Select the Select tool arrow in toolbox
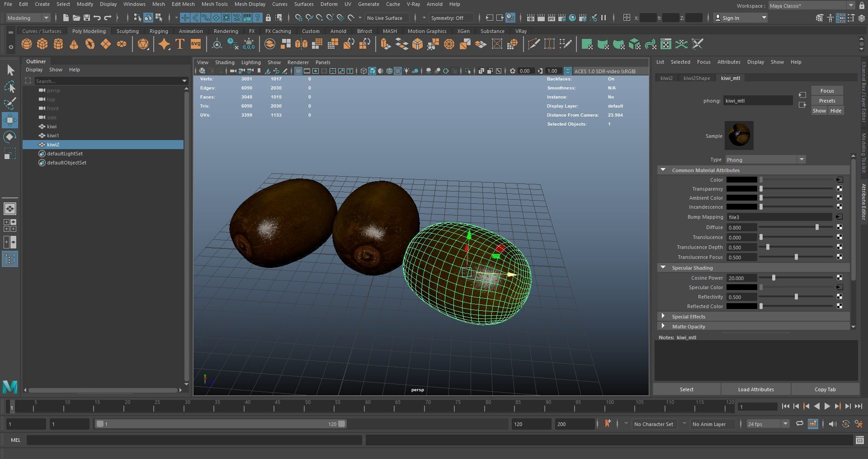Viewport: 868px width, 459px height. click(x=10, y=70)
